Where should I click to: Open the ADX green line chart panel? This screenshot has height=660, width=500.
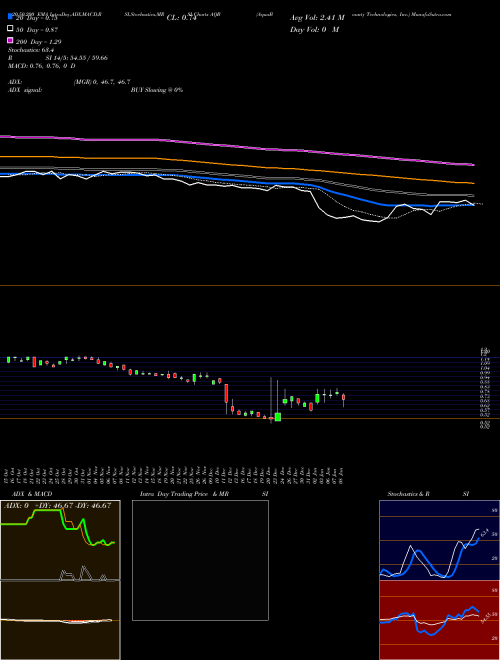(60, 540)
